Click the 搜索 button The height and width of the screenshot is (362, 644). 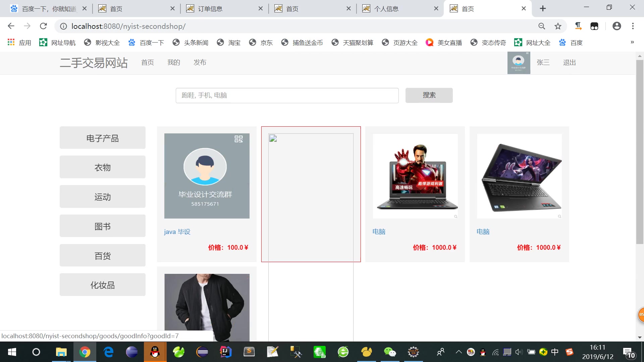429,96
